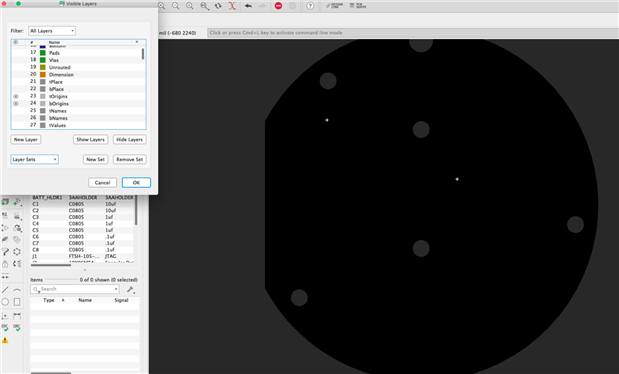This screenshot has height=374, width=619.
Task: Click the red Stop command icon
Action: point(278,6)
